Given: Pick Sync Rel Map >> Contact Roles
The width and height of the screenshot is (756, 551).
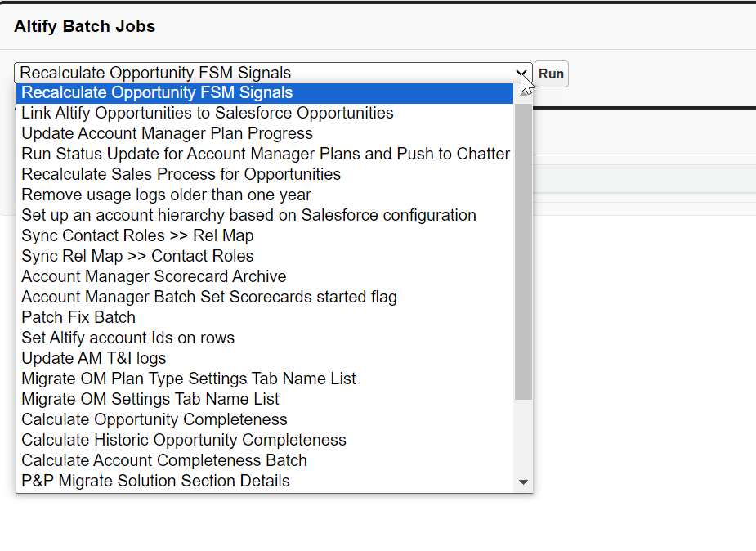Looking at the screenshot, I should pyautogui.click(x=265, y=256).
